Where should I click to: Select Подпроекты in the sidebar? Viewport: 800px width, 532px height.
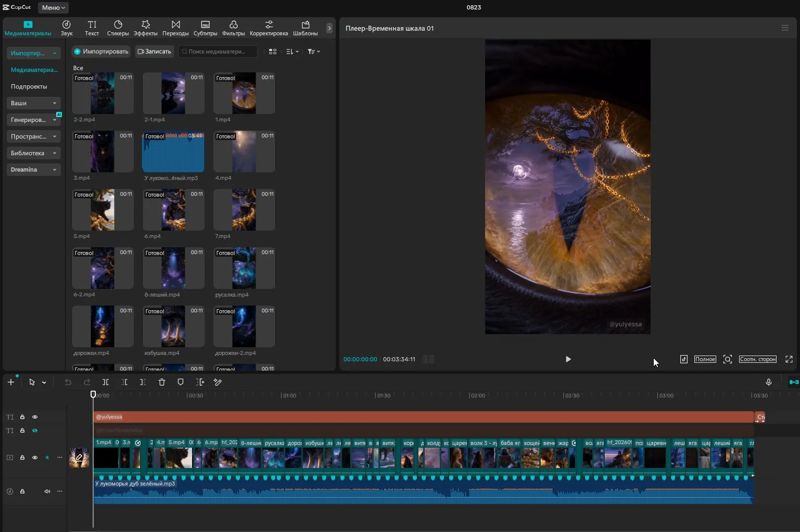click(29, 86)
